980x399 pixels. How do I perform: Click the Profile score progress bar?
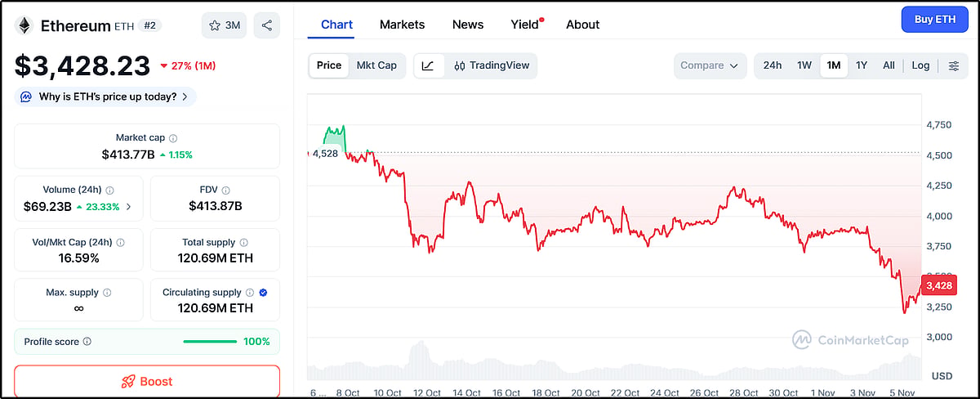point(210,342)
